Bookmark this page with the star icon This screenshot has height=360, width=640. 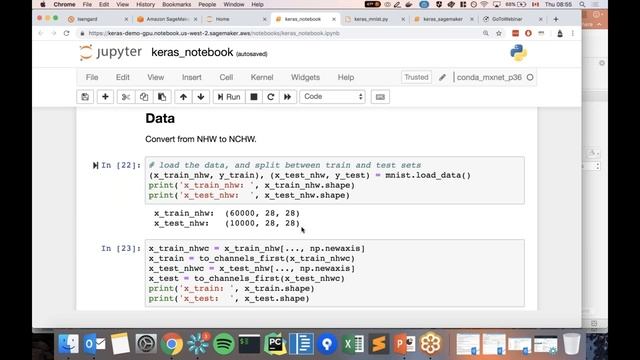tap(499, 33)
